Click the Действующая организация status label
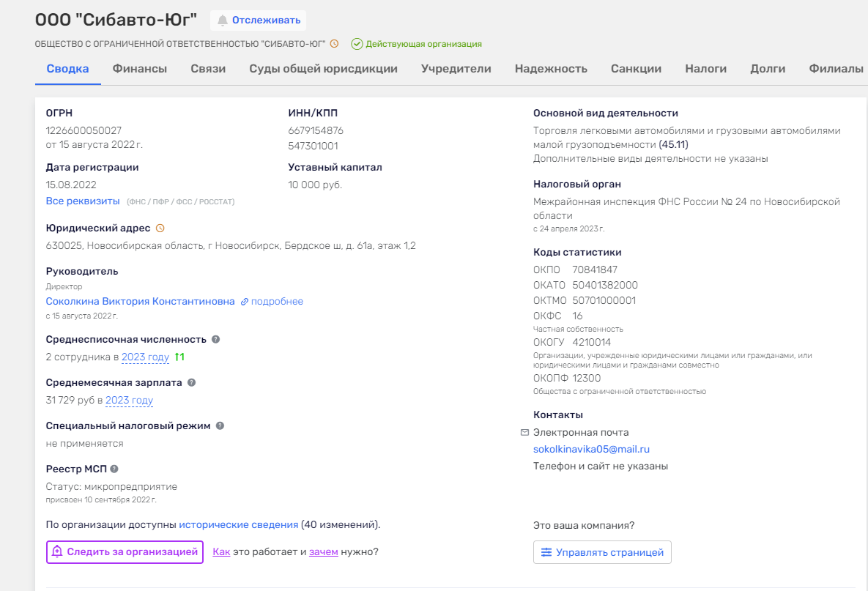This screenshot has width=868, height=591. click(x=423, y=44)
